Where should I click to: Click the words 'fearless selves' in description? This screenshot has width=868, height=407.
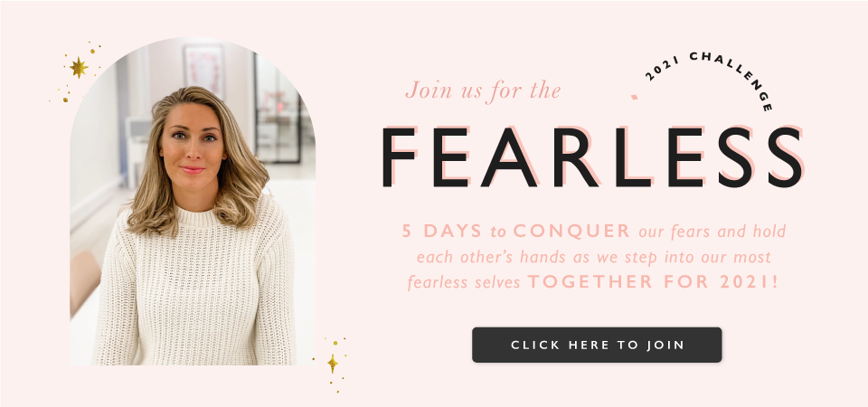(x=464, y=282)
